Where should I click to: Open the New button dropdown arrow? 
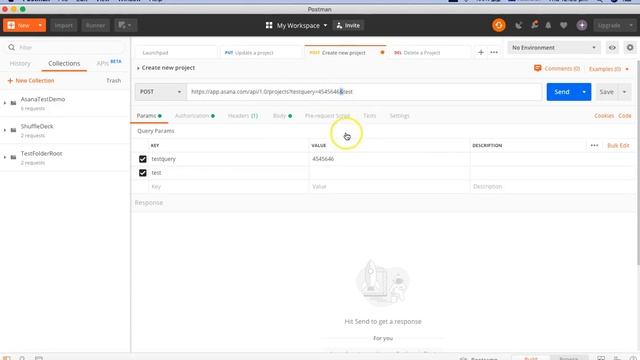coord(40,25)
